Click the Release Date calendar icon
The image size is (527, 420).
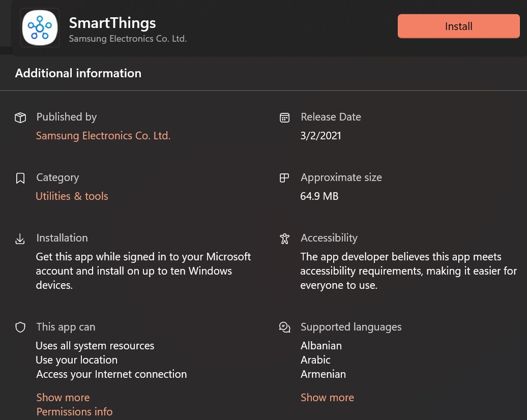click(x=285, y=118)
